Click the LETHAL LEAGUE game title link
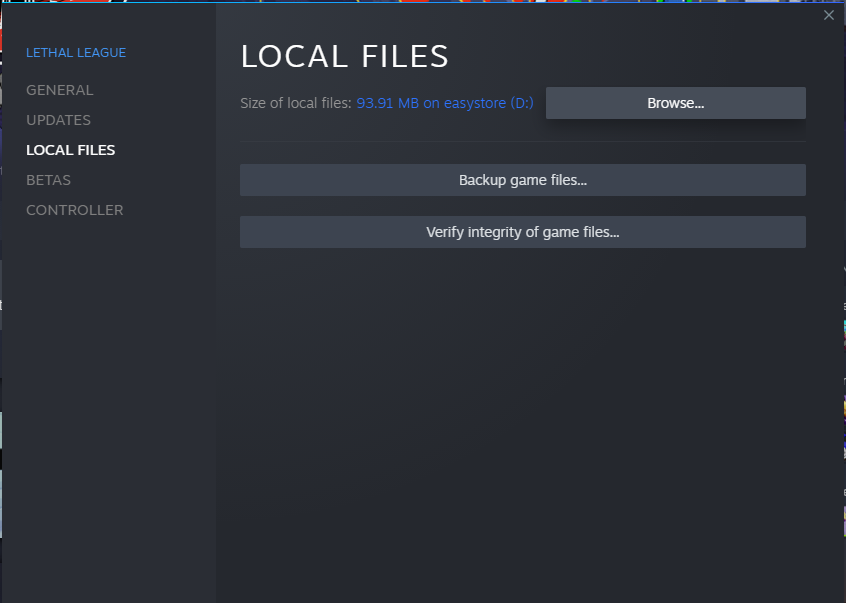This screenshot has width=846, height=603. click(x=76, y=52)
